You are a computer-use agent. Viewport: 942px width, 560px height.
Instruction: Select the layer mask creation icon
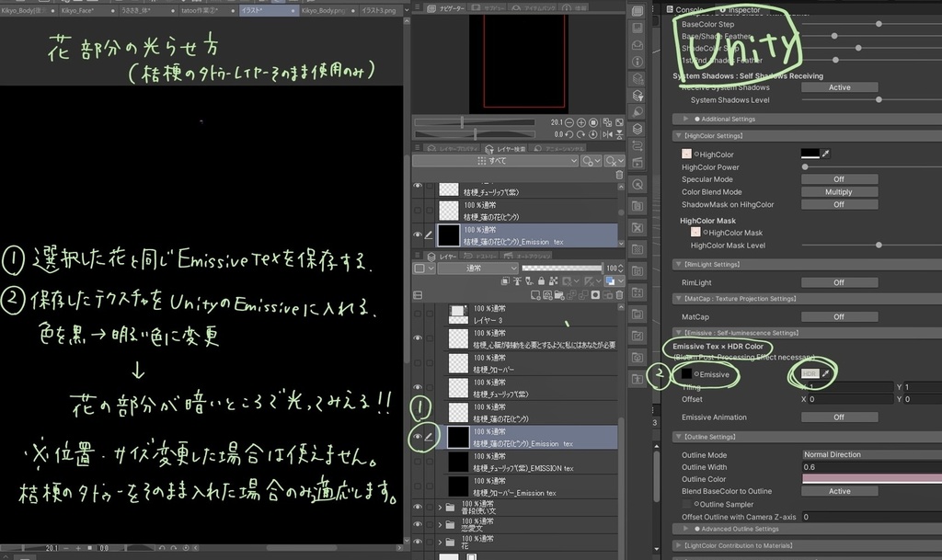pyautogui.click(x=595, y=294)
